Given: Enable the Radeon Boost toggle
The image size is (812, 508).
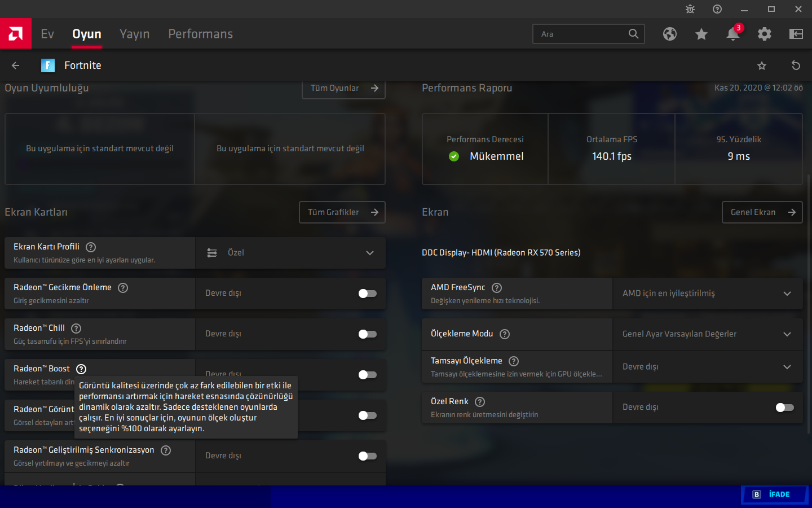Looking at the screenshot, I should pyautogui.click(x=368, y=375).
